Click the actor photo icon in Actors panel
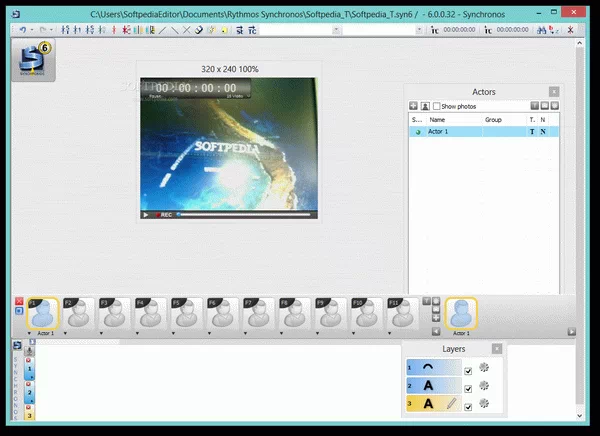The height and width of the screenshot is (436, 600). click(425, 105)
